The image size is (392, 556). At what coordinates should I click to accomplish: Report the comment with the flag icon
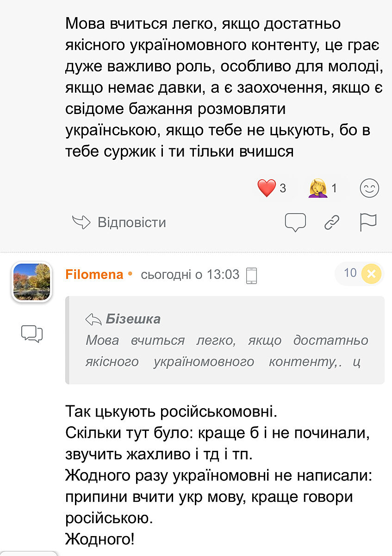click(368, 222)
